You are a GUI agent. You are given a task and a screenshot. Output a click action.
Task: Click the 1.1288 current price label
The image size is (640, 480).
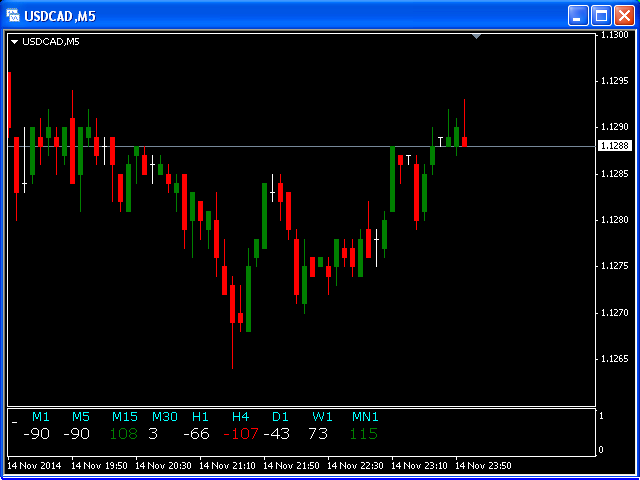tap(615, 146)
